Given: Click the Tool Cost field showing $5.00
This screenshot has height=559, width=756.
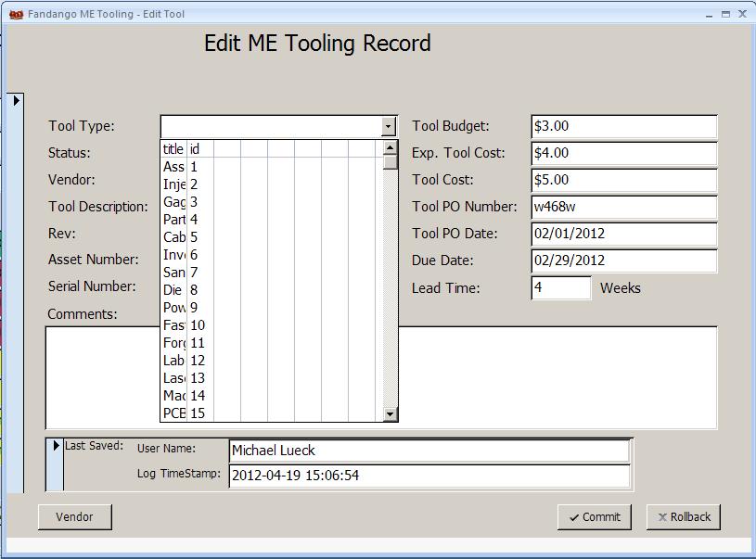Looking at the screenshot, I should (x=624, y=181).
